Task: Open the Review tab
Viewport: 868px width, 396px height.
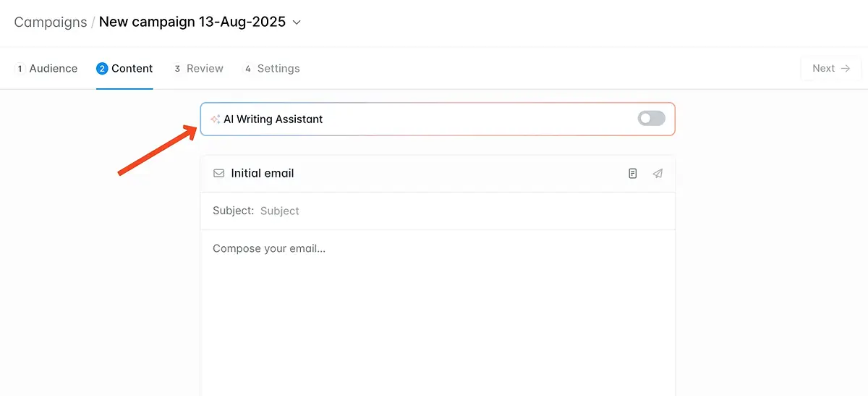Action: [x=205, y=69]
